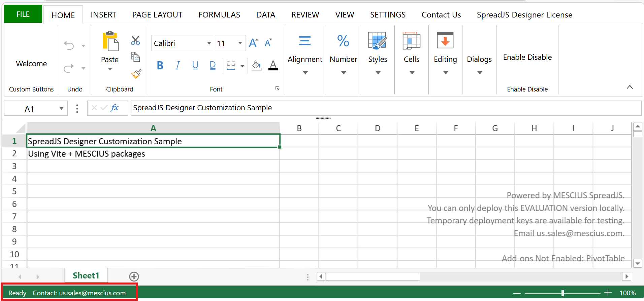Select the row 2 header
The width and height of the screenshot is (644, 301).
(x=14, y=154)
